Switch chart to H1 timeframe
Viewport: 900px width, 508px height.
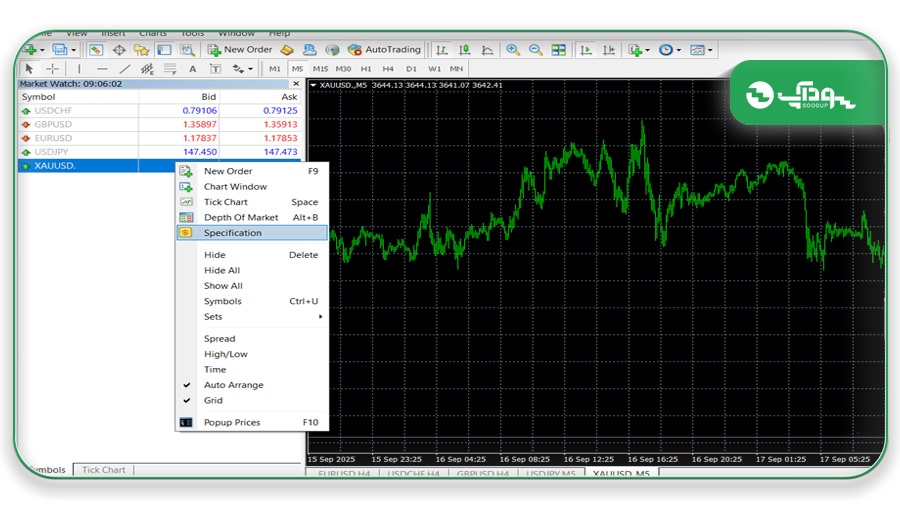(x=366, y=69)
